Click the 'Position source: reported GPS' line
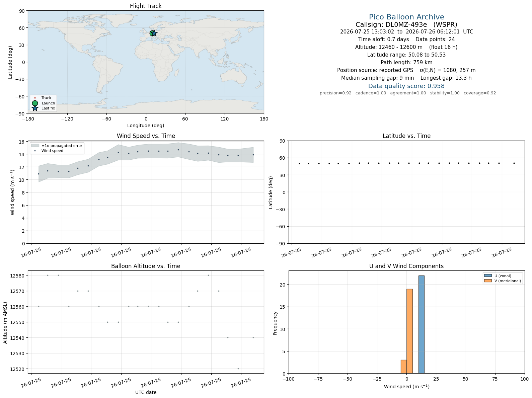 (x=406, y=70)
